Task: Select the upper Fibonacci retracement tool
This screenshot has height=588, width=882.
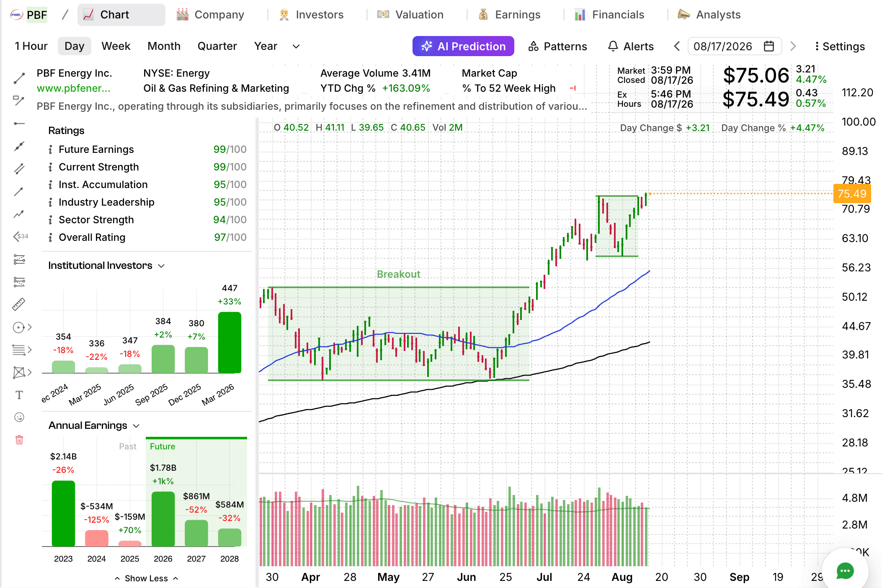Action: (19, 259)
